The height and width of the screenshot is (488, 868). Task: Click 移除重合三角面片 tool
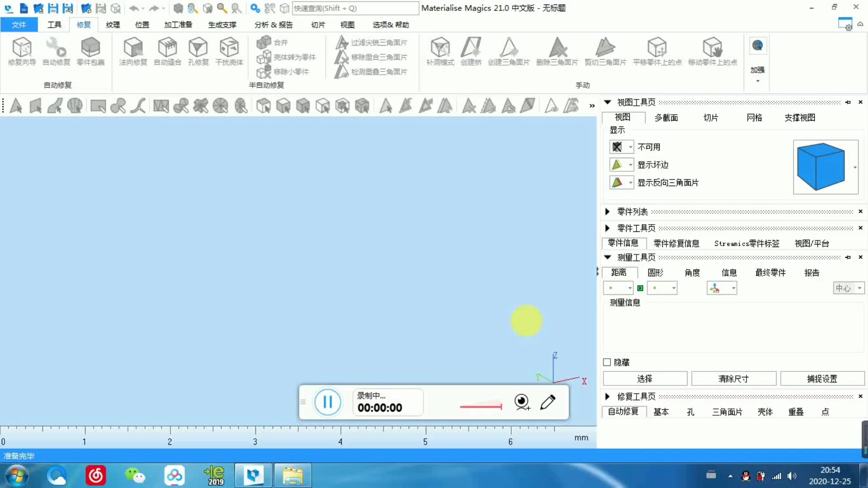click(x=371, y=57)
